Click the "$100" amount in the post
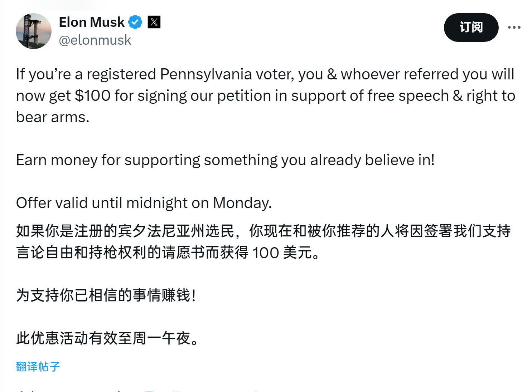Screen dimensions: 532x392 click(93, 95)
